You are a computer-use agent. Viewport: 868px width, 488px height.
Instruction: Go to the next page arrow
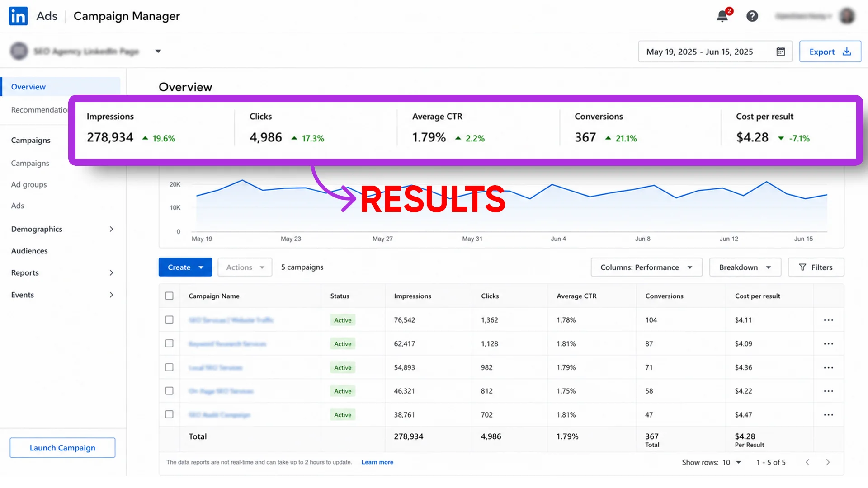828,462
